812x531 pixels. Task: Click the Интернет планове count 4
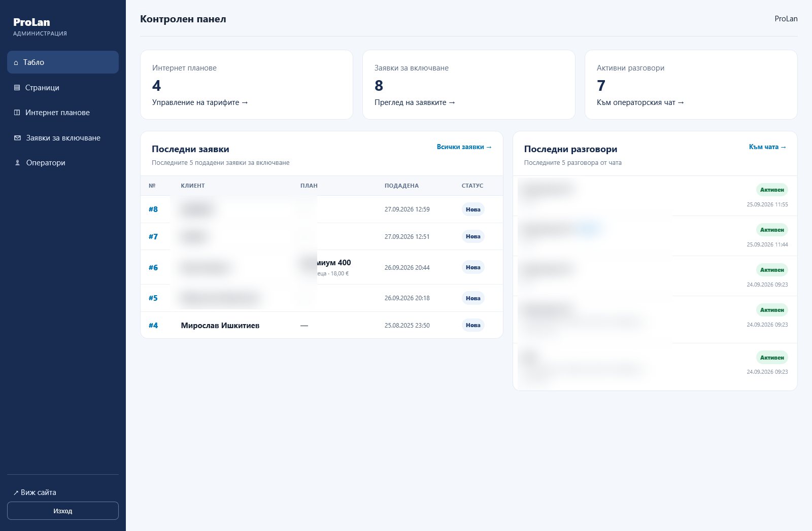click(156, 86)
